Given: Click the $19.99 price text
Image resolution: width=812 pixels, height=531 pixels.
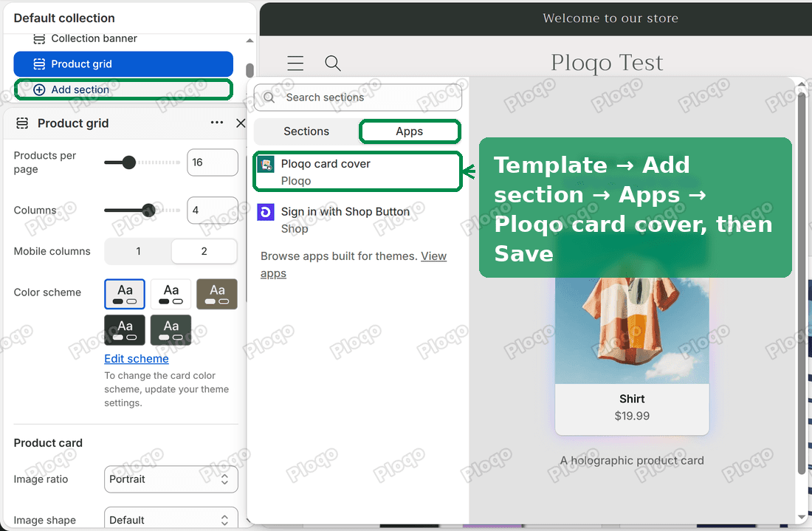Looking at the screenshot, I should 632,416.
